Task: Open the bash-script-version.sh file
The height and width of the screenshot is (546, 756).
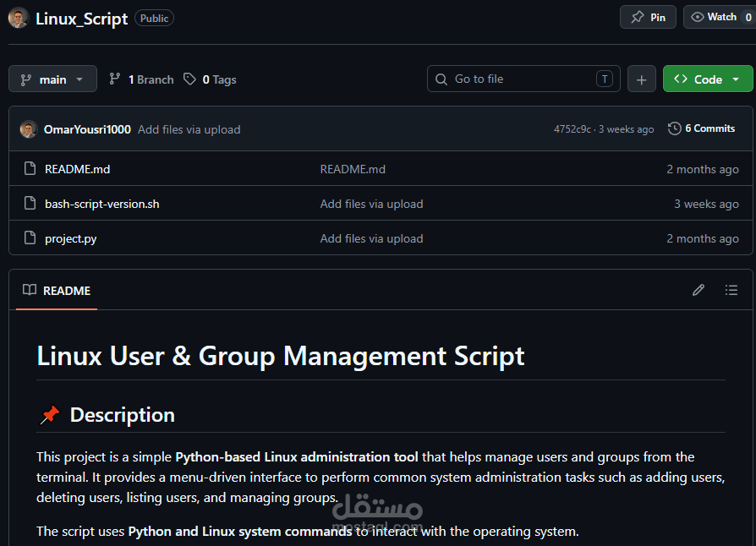Action: (101, 204)
